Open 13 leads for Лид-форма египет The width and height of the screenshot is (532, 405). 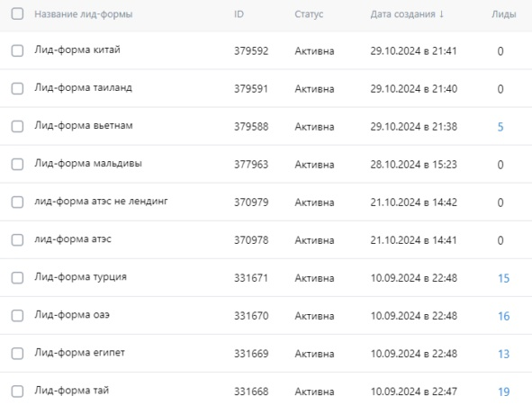504,354
